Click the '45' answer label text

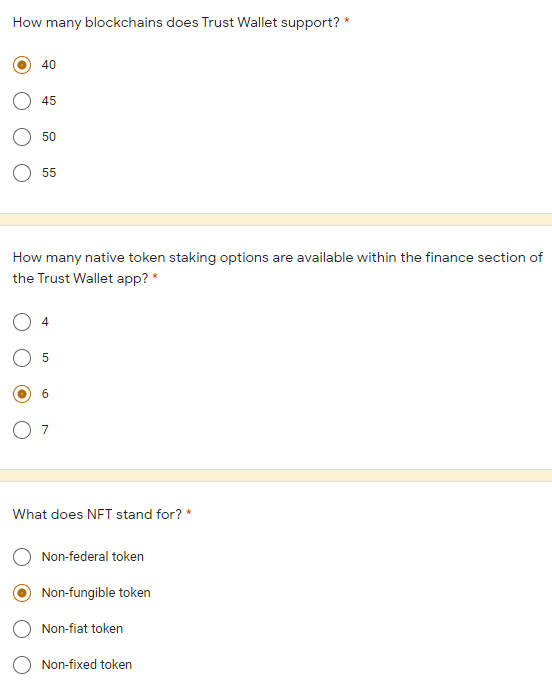click(x=49, y=101)
